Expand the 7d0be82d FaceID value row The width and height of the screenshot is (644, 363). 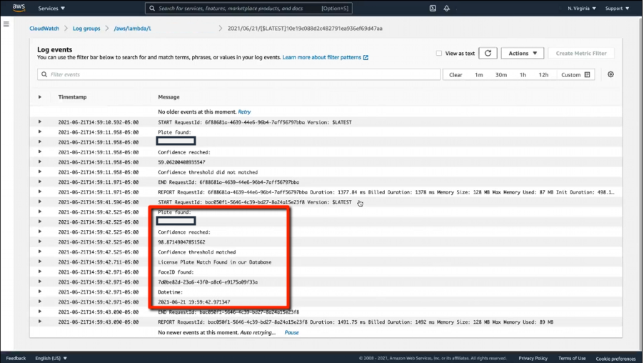pyautogui.click(x=40, y=282)
